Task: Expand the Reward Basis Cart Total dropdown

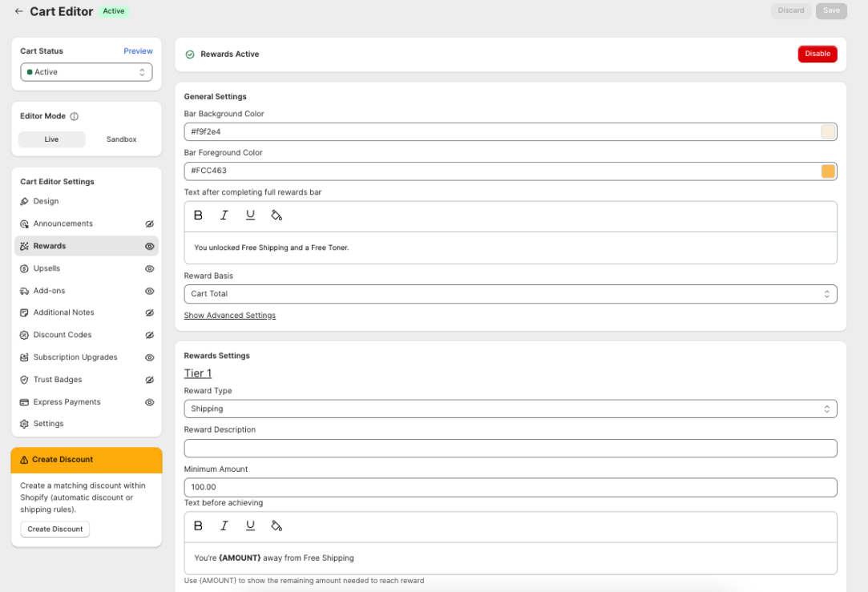Action: pos(510,294)
